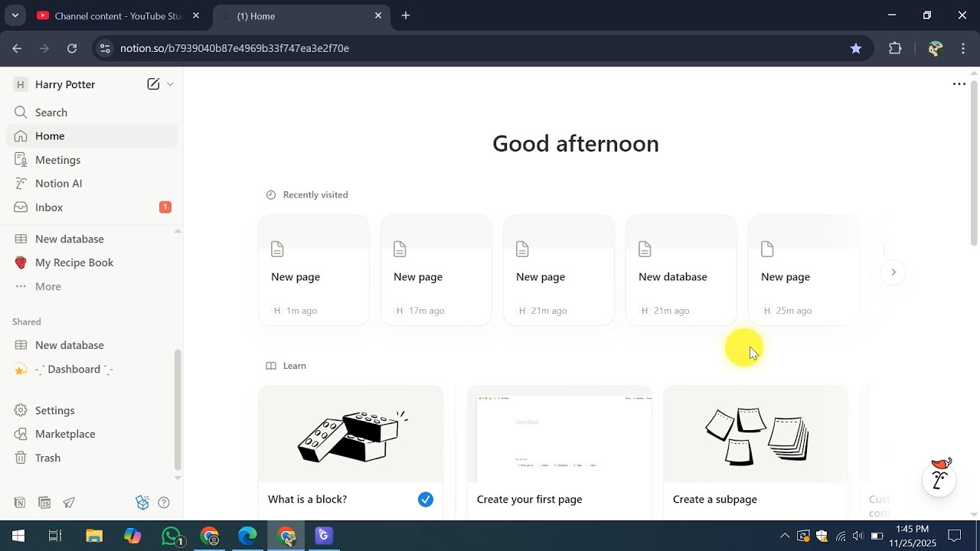The image size is (980, 551).
Task: Open Settings in the sidebar
Action: click(x=92, y=410)
